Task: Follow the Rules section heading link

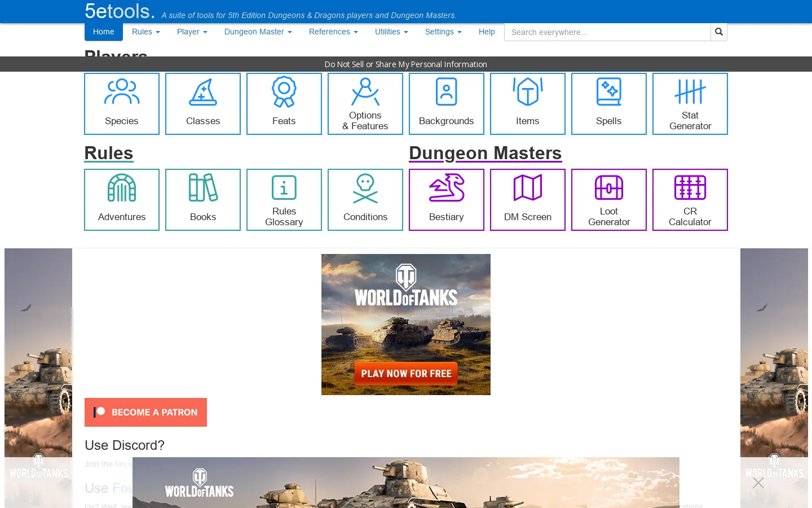Action: 109,153
